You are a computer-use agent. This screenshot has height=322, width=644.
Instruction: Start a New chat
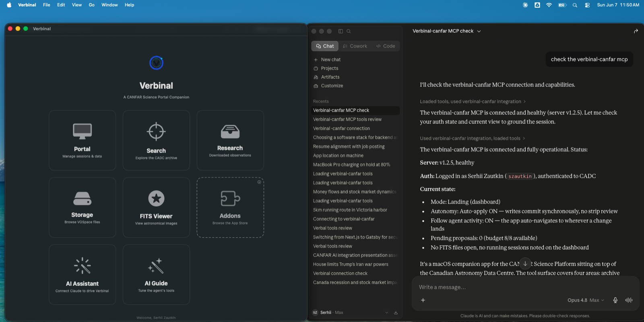coord(355,59)
